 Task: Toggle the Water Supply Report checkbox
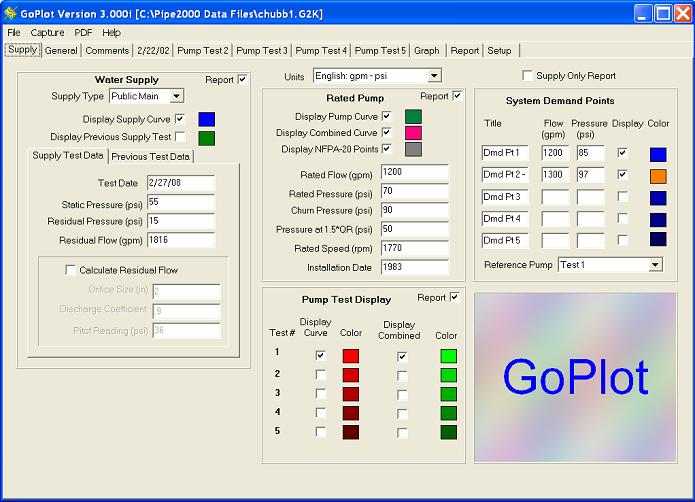point(242,80)
